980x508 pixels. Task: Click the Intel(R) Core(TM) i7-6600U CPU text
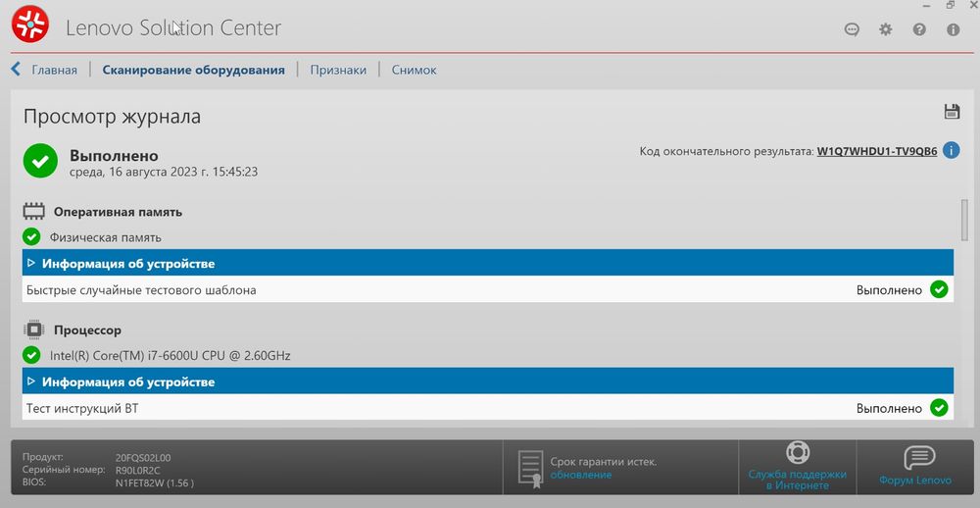pyautogui.click(x=170, y=356)
